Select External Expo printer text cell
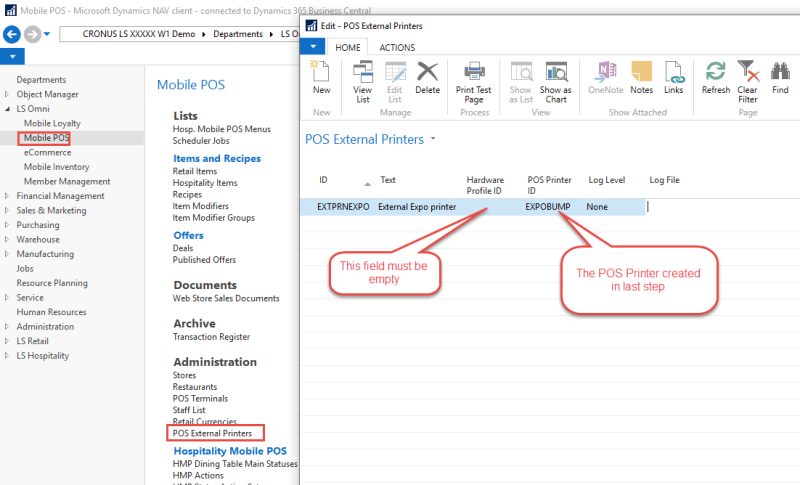Screen dimensions: 800x485 [x=417, y=207]
